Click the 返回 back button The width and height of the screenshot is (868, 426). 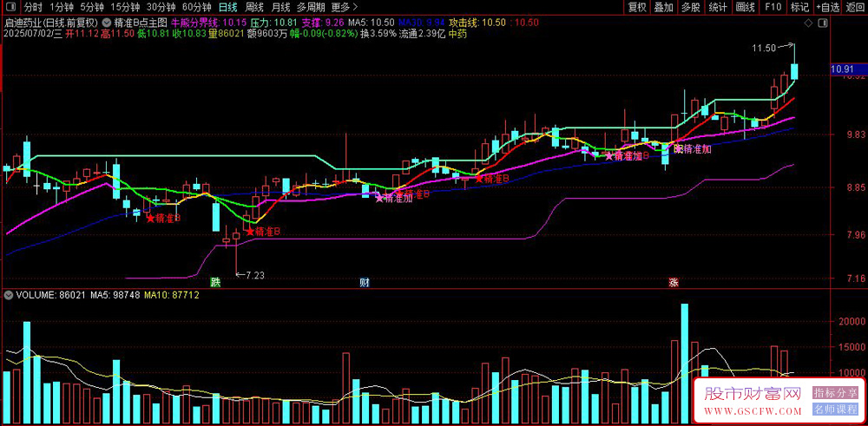pos(855,7)
